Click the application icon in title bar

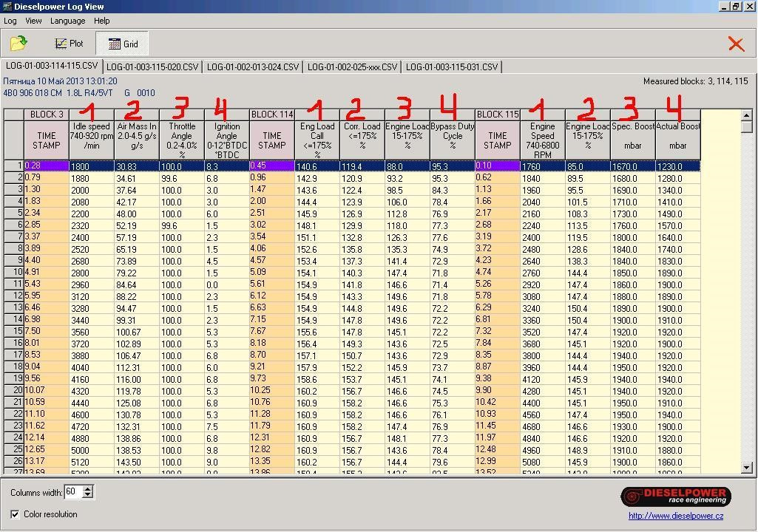click(x=7, y=7)
